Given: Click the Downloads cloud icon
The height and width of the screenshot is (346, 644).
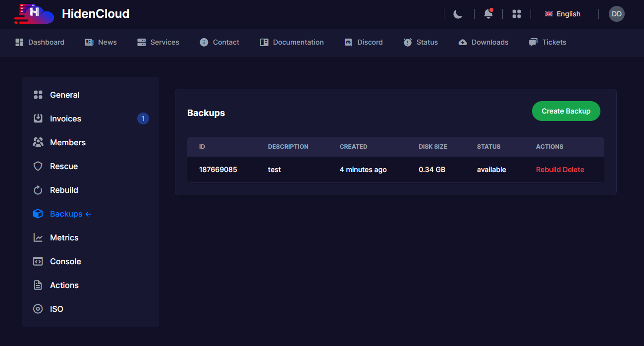Looking at the screenshot, I should [x=462, y=42].
